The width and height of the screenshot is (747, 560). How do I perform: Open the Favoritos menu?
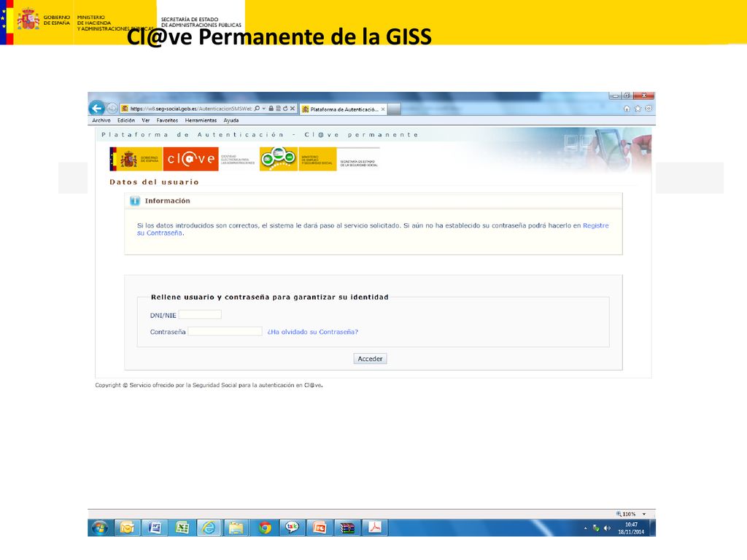tap(167, 120)
